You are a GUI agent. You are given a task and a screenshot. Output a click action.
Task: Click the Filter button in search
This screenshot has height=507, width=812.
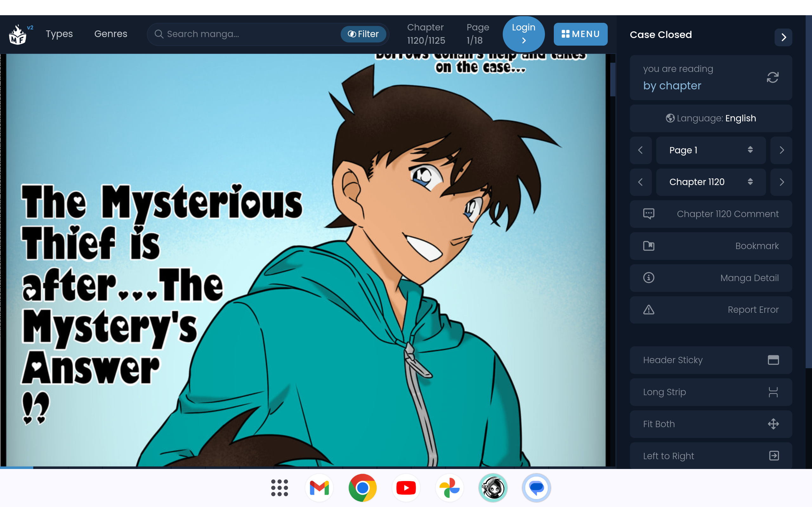363,34
